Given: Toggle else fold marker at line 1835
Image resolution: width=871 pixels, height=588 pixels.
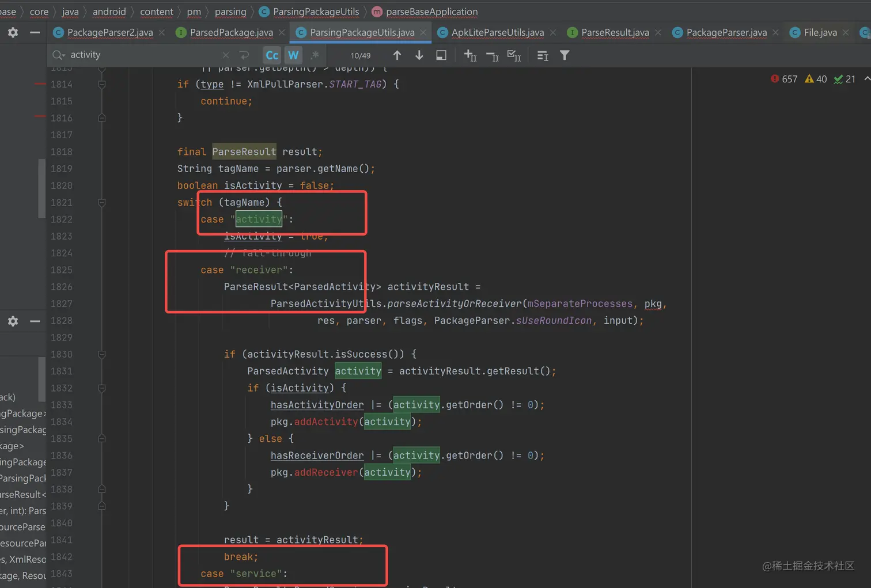Looking at the screenshot, I should click(101, 439).
